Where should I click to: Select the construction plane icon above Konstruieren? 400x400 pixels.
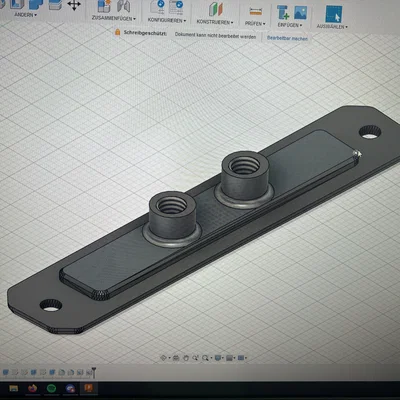[215, 10]
